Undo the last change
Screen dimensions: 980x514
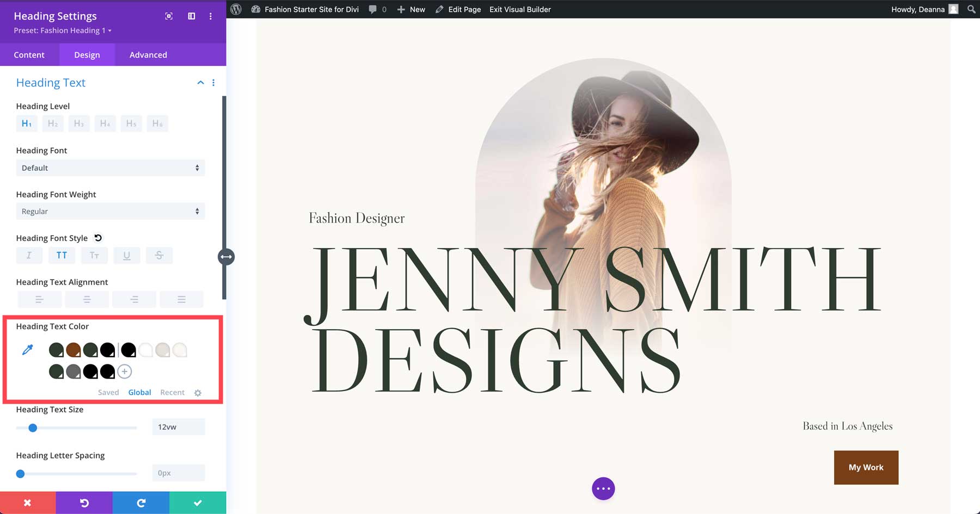84,503
